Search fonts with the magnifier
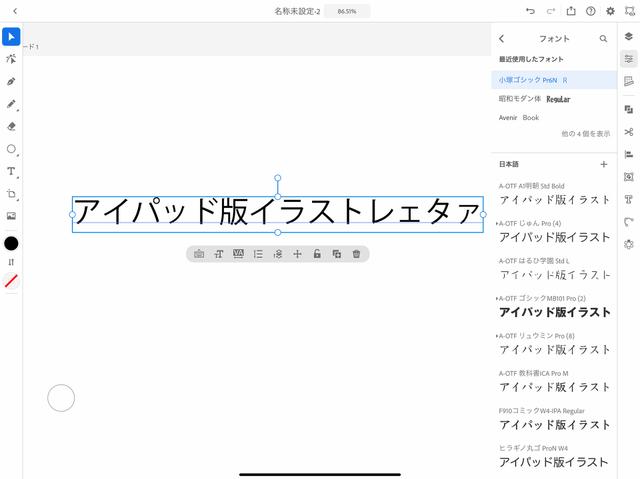The image size is (640, 479). [603, 39]
